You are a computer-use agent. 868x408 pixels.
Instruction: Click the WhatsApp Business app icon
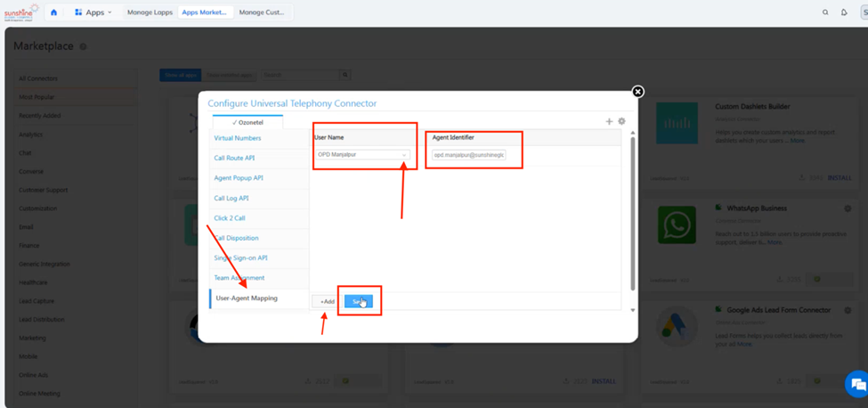(x=677, y=224)
